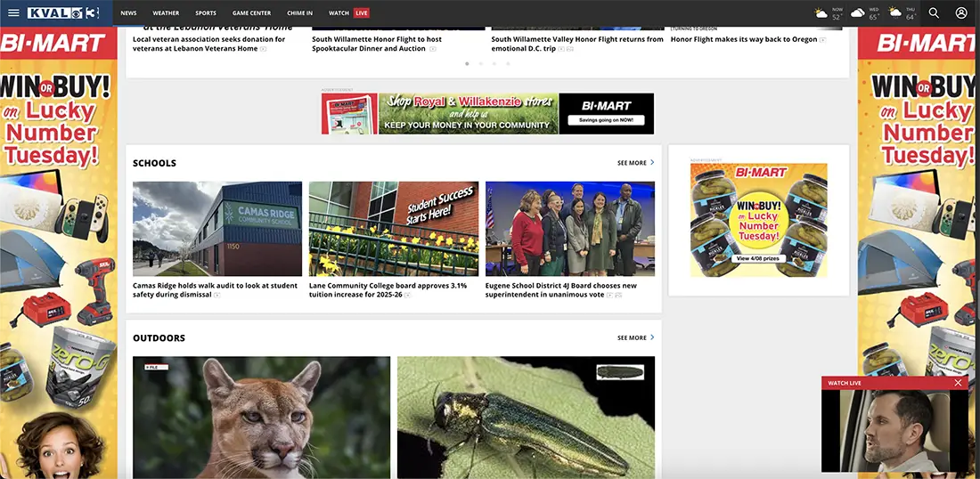The image size is (980, 479).
Task: Open the hamburger menu icon
Action: click(13, 12)
